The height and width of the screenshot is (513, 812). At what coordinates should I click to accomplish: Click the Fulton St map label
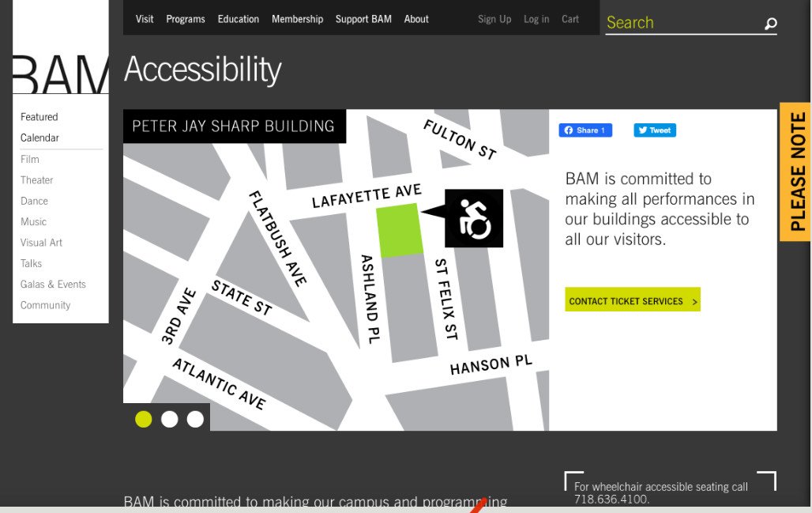(460, 139)
